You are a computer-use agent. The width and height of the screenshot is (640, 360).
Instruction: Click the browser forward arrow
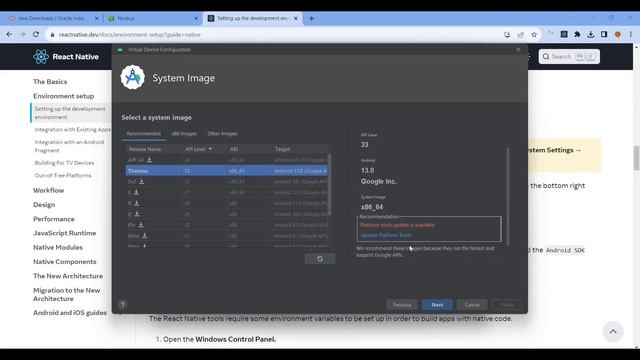(22, 35)
